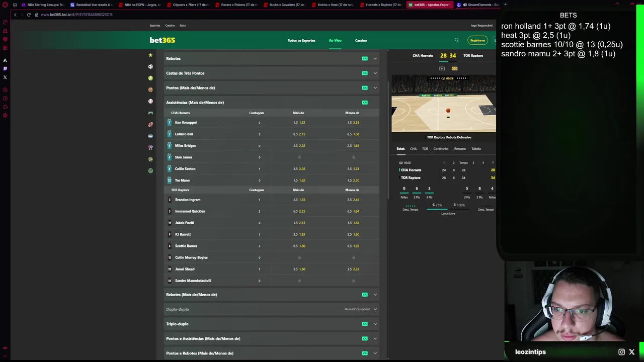
Task: Select the soccer ball sport icon
Action: pyautogui.click(x=150, y=66)
